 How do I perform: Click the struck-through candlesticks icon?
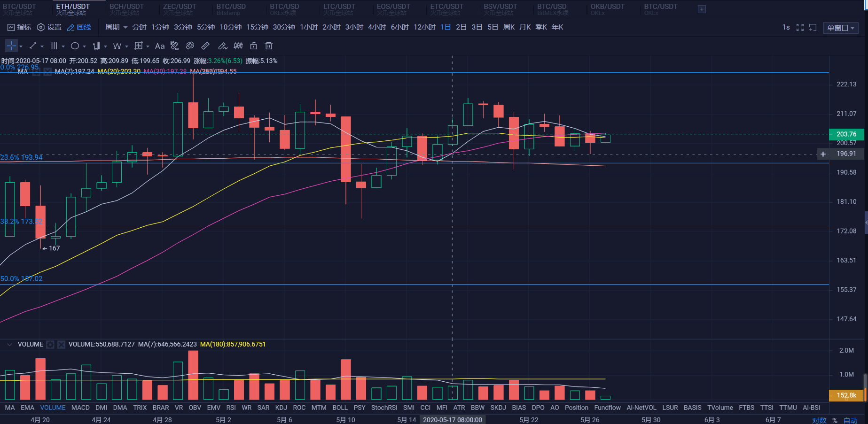click(238, 46)
